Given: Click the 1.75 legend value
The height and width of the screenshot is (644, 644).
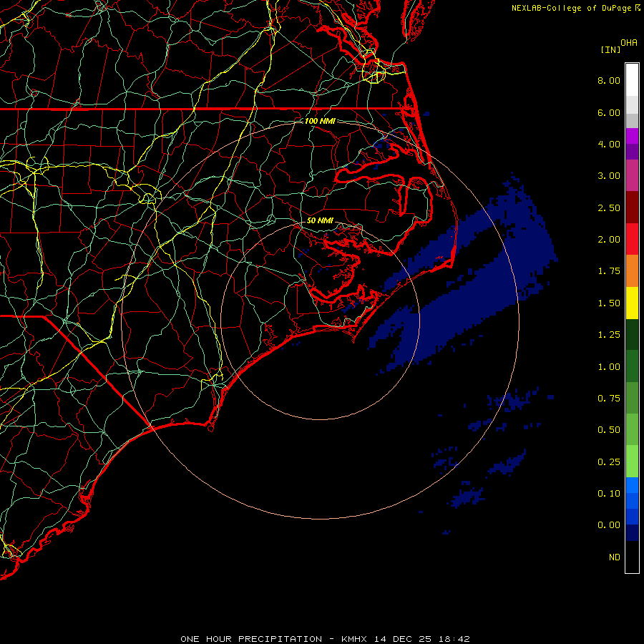Looking at the screenshot, I should (x=609, y=271).
